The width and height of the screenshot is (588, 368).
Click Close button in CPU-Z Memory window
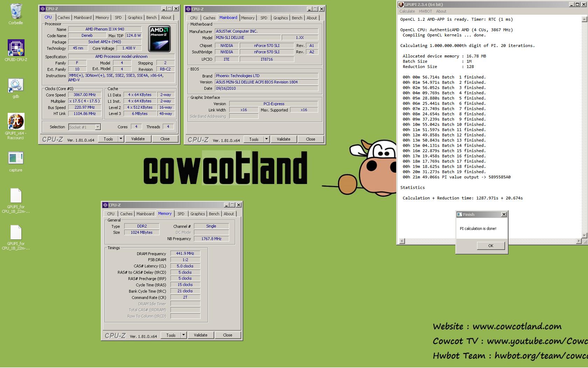pos(227,335)
